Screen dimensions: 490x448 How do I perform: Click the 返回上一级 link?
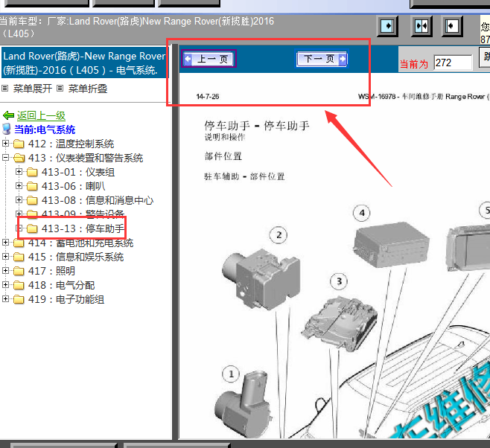coord(41,115)
